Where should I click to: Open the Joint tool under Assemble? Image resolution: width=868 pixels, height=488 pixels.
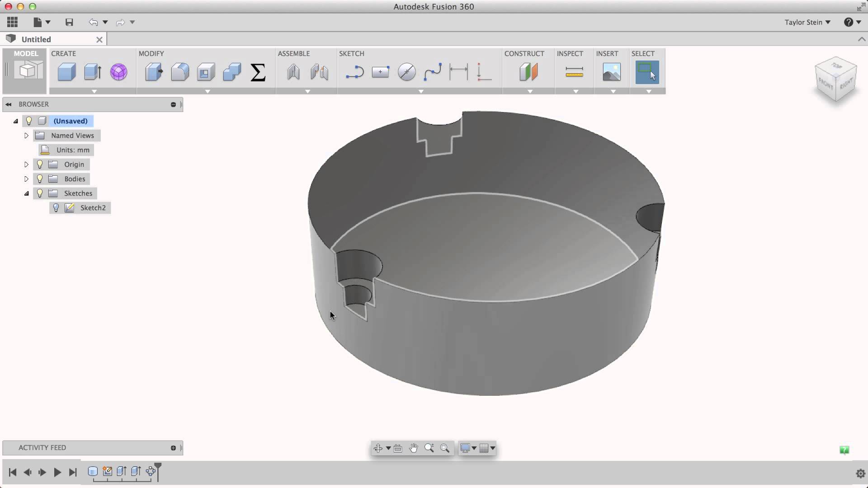click(293, 71)
